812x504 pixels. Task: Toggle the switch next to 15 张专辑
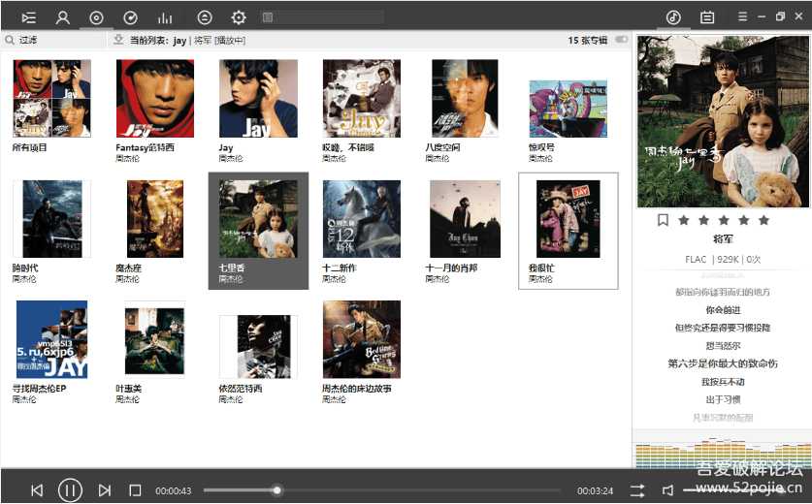point(621,41)
